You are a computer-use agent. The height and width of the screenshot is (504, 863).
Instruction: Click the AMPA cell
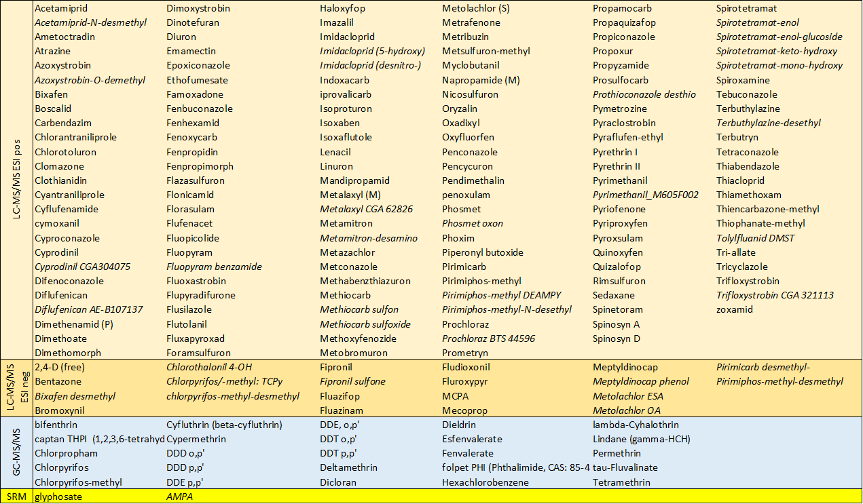point(180,496)
